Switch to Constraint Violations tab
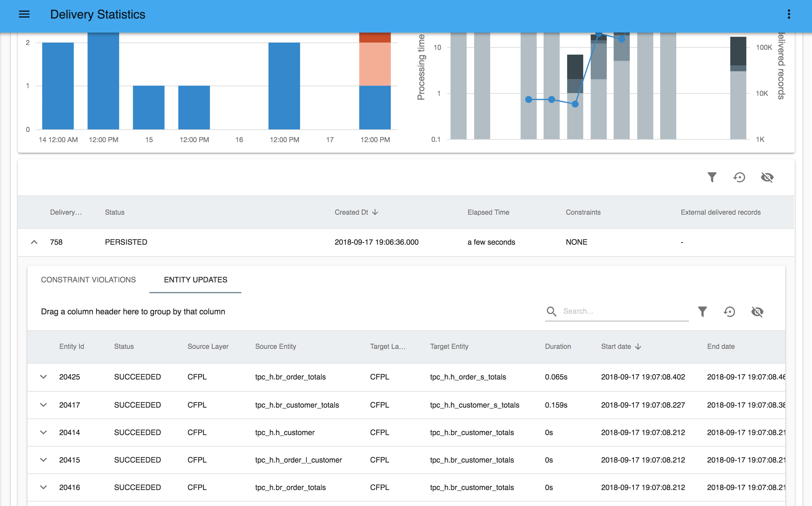 tap(88, 280)
